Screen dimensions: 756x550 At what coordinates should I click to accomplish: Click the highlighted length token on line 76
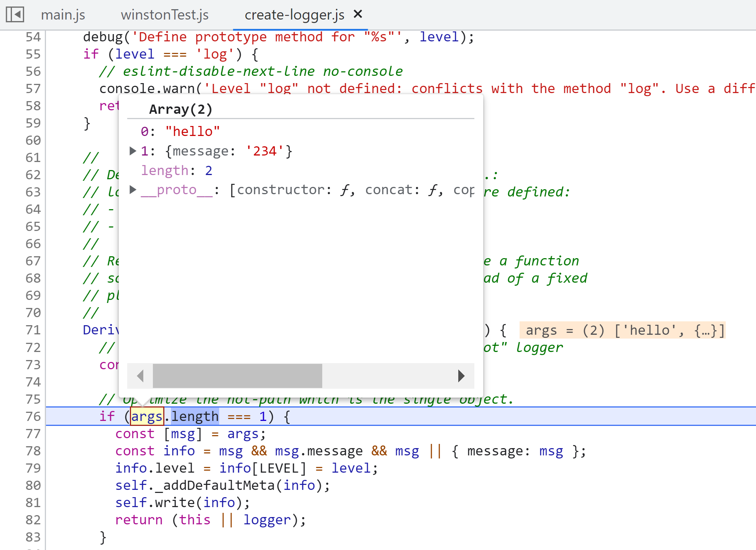[x=195, y=416]
